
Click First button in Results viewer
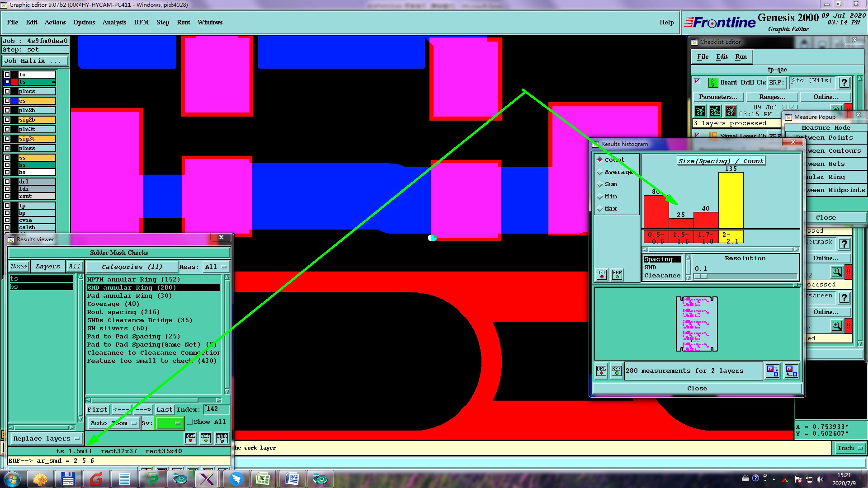98,409
